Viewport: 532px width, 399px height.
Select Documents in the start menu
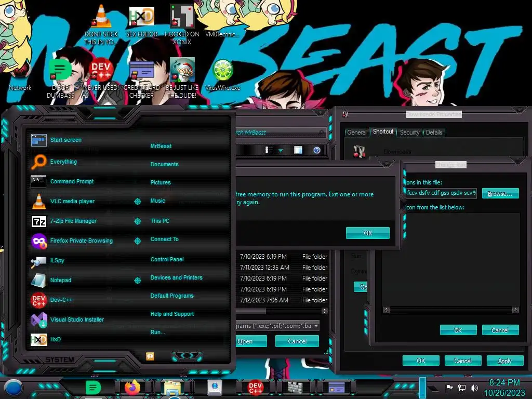point(164,164)
